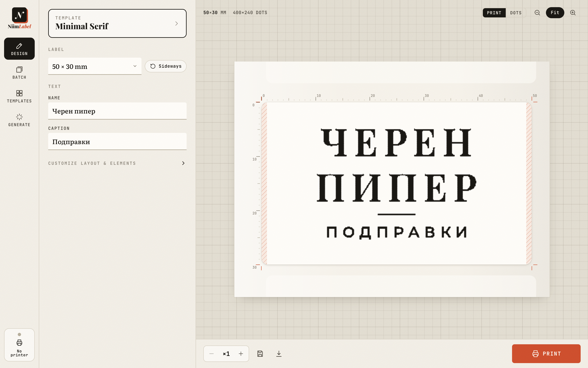Select the 'ПОДПРАВКИ' caption on the label
Viewport: 588px width, 368px height.
click(396, 232)
